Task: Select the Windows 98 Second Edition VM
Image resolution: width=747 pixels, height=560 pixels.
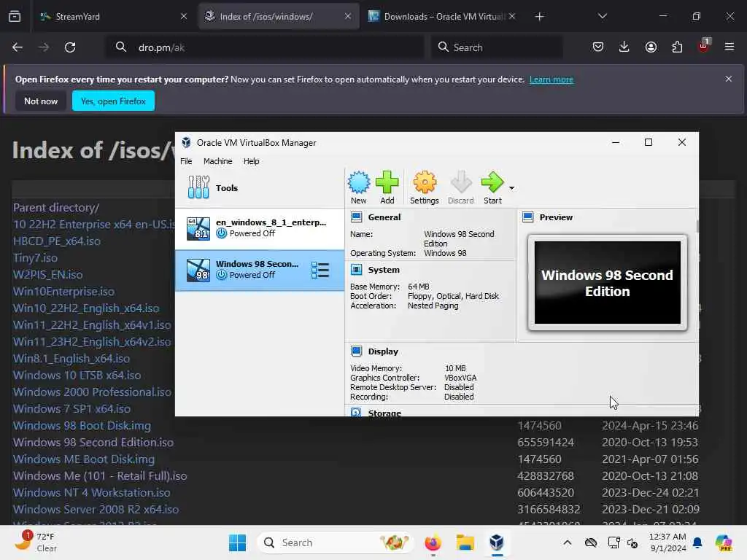Action: (260, 270)
